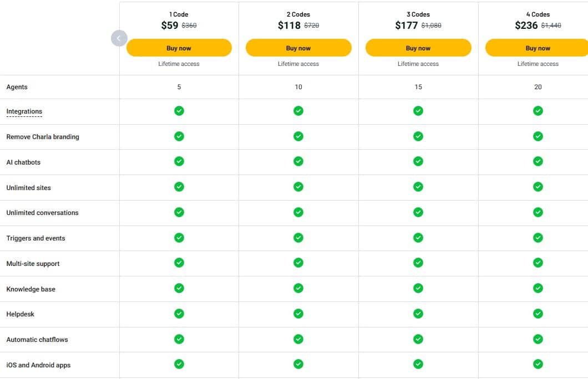Click the left carousel arrow near 1 Code column
The width and height of the screenshot is (588, 379).
pyautogui.click(x=119, y=38)
